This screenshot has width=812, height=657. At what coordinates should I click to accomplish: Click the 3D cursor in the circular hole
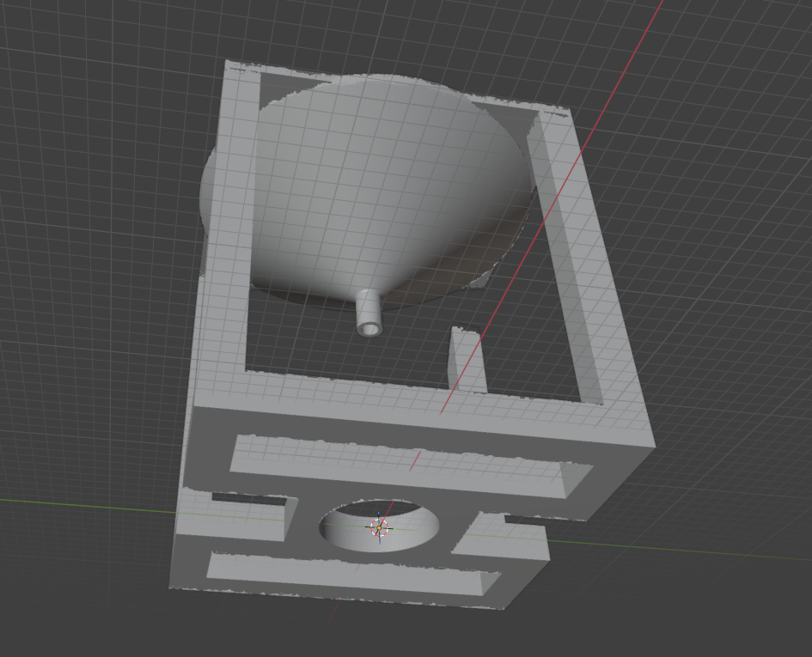[379, 527]
